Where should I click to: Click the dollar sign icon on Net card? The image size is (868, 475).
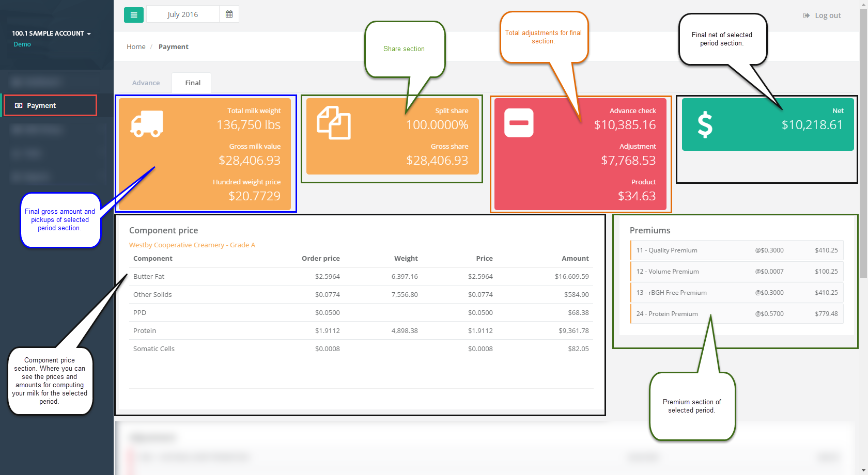705,125
